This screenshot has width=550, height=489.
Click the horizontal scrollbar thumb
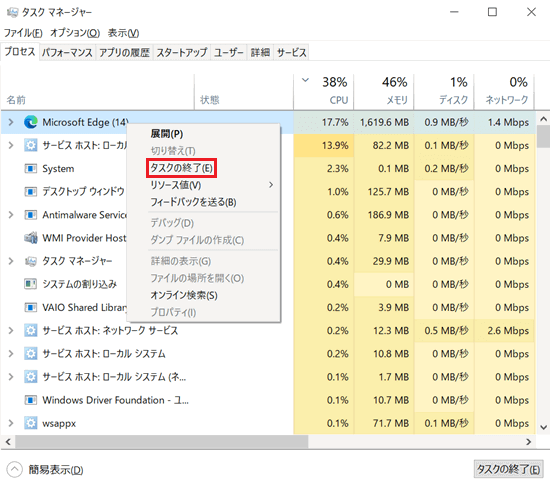[161, 442]
